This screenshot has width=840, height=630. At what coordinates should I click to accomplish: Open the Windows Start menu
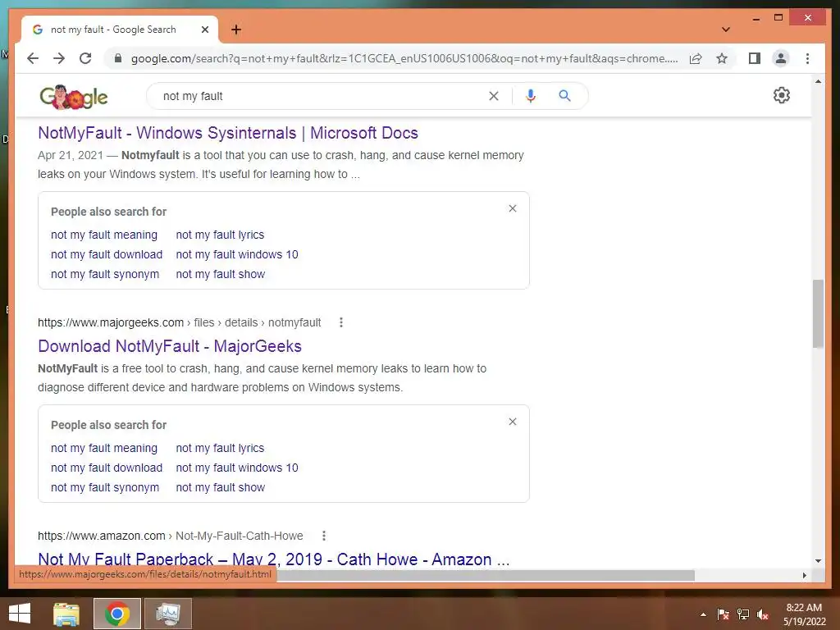pos(20,614)
